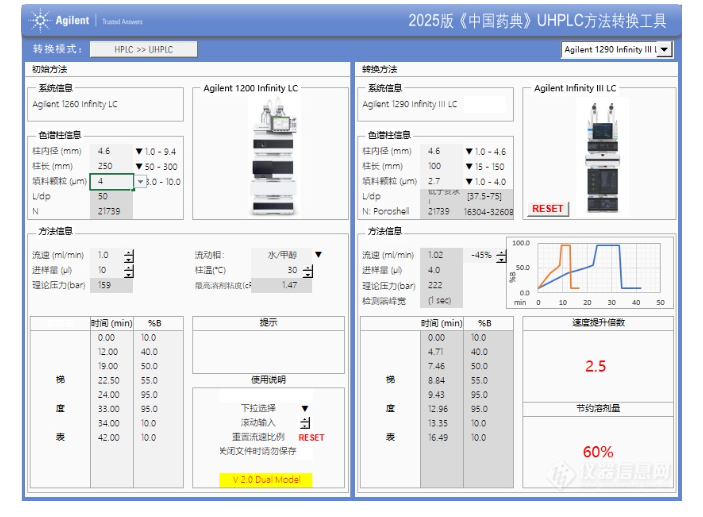Screen dimensions: 703x517
Task: Adjust the -45% flow rate spinner
Action: [x=501, y=256]
